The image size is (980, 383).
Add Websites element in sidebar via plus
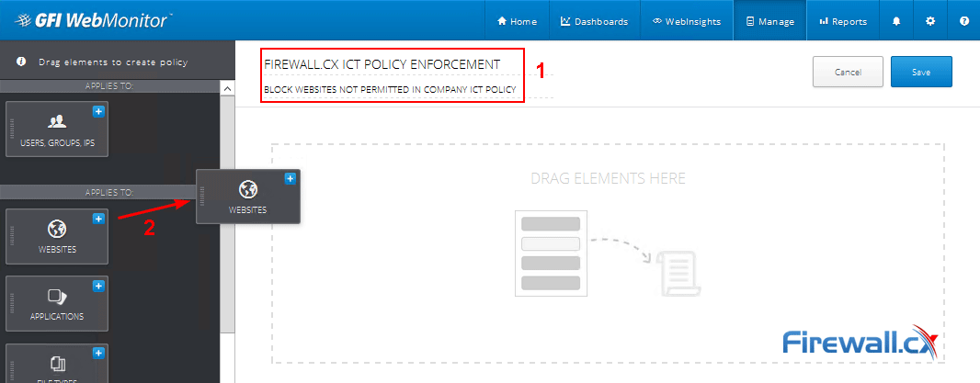pos(98,219)
